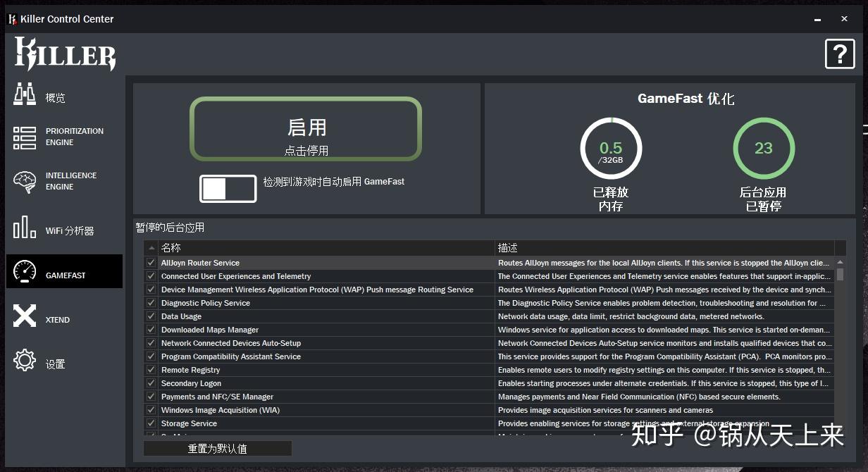Click description 'Manages payments and Near Field Communication'

pyautogui.click(x=640, y=397)
